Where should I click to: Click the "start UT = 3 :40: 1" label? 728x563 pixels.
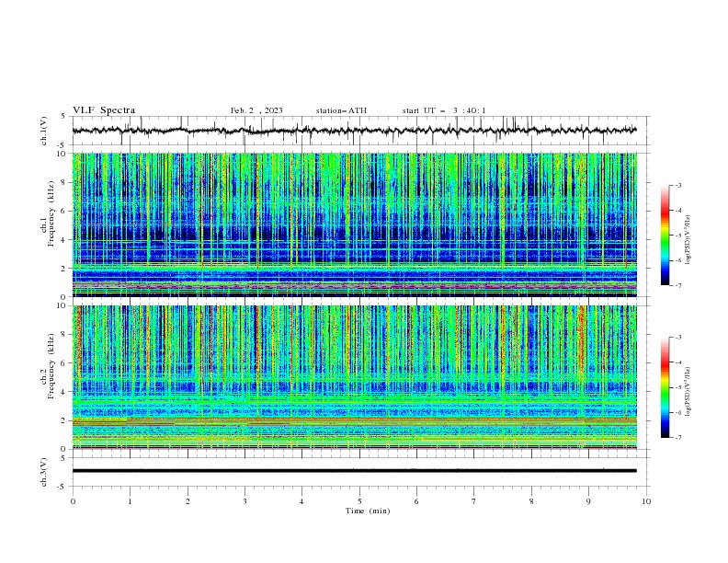pyautogui.click(x=444, y=110)
